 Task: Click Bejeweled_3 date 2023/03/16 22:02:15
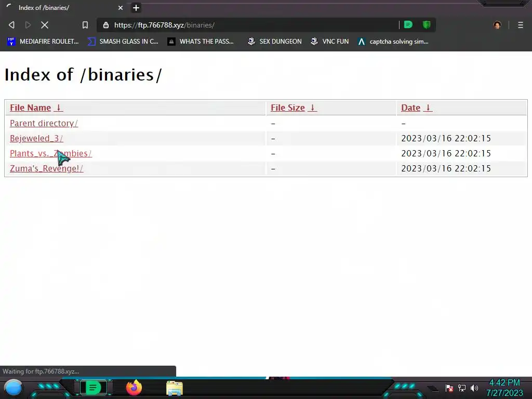(446, 138)
